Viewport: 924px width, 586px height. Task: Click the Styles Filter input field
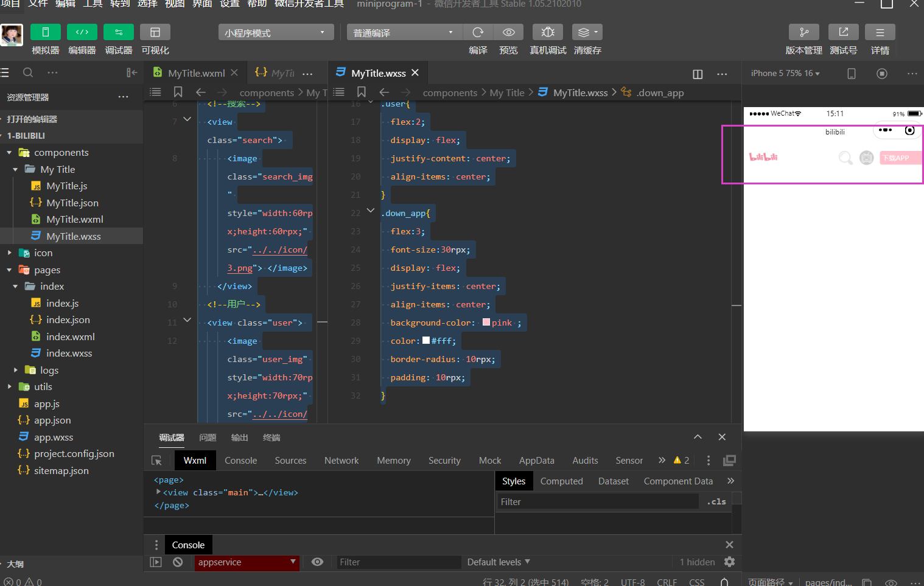click(597, 501)
